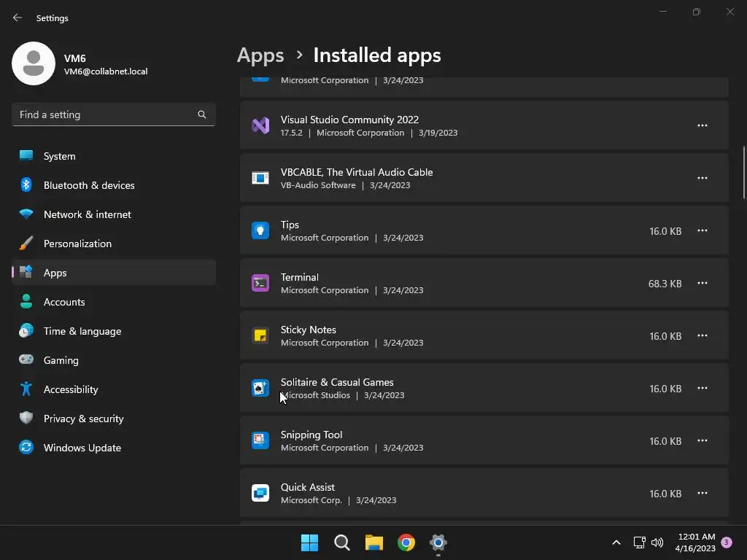747x560 pixels.
Task: Click the Sticky Notes app icon
Action: pos(260,335)
